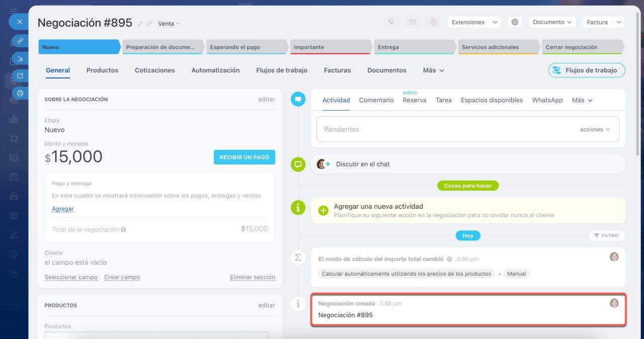Image resolution: width=644 pixels, height=339 pixels.
Task: Click the Pendientes input field
Action: tap(443, 129)
